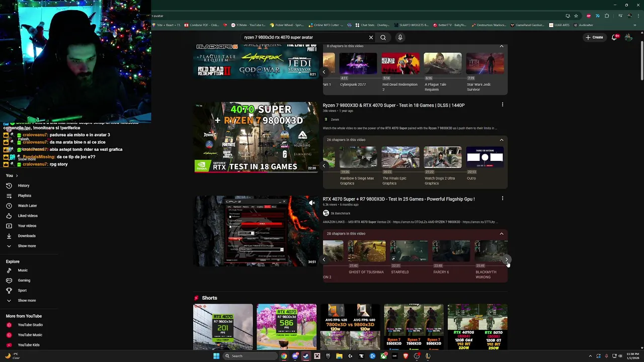The width and height of the screenshot is (644, 362).
Task: Open the CPU-Z benchmark video thumbnail
Action: [256, 231]
